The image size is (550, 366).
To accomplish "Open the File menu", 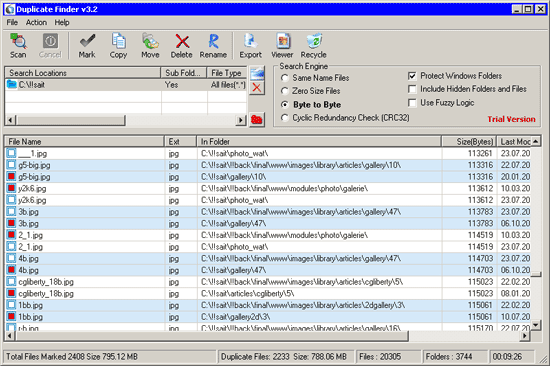I will [12, 22].
